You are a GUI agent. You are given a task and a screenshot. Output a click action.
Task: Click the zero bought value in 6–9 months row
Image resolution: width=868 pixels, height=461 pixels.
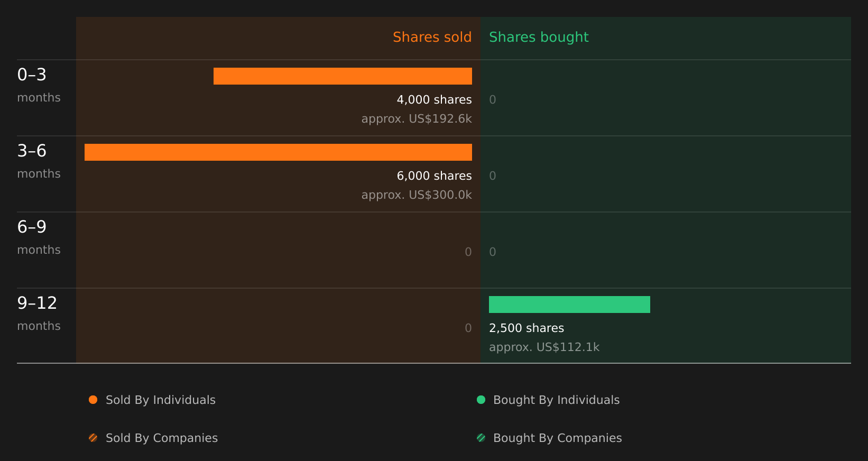tap(493, 252)
